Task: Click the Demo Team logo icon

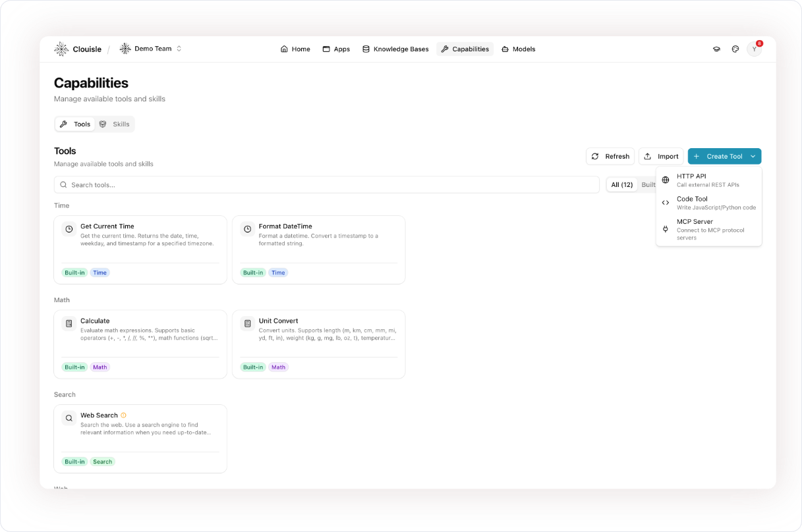Action: click(x=125, y=49)
